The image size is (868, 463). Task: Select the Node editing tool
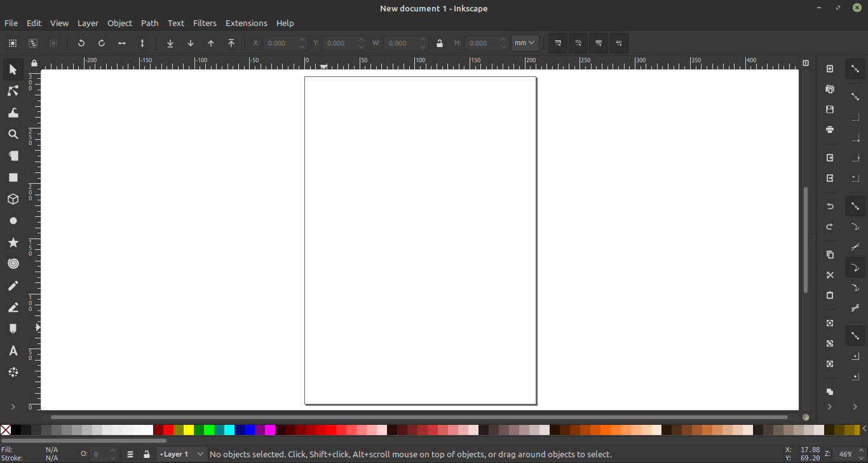[13, 92]
